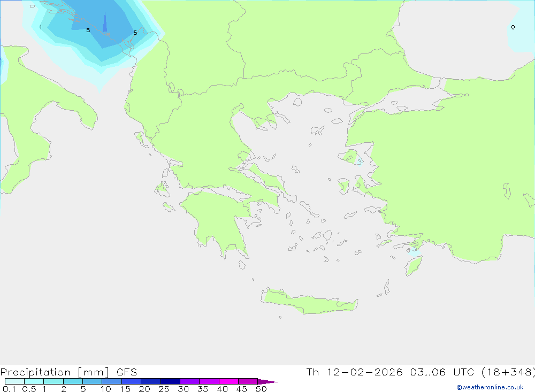The height and width of the screenshot is (392, 535).
Task: Click the 20 mm legend color swatch
Action: [151, 381]
